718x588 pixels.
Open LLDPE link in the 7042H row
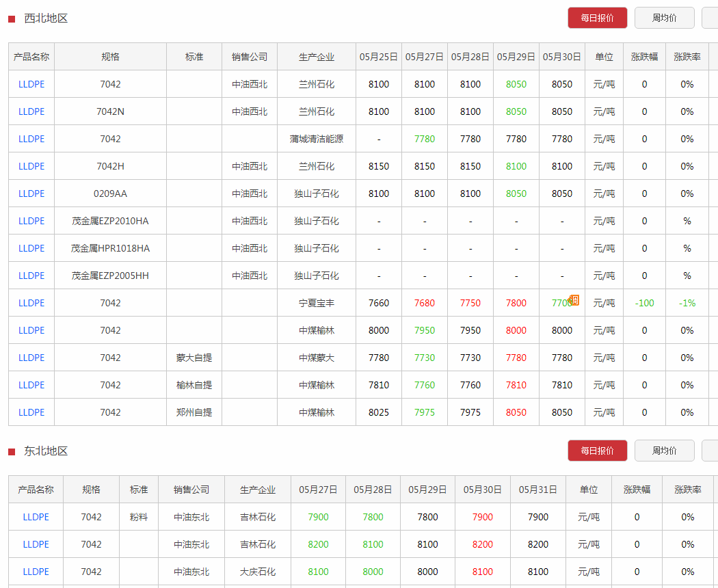(x=31, y=166)
